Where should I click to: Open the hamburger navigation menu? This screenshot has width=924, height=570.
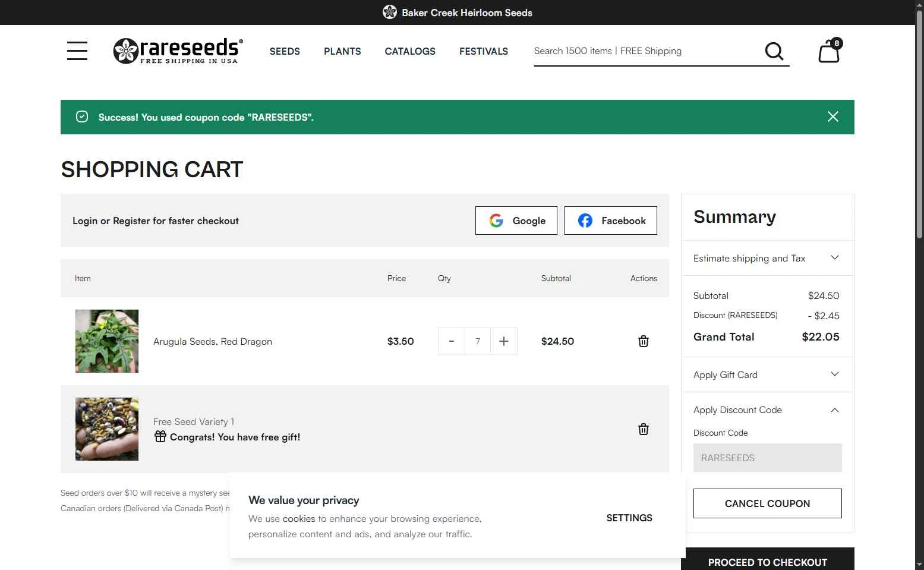click(x=77, y=51)
